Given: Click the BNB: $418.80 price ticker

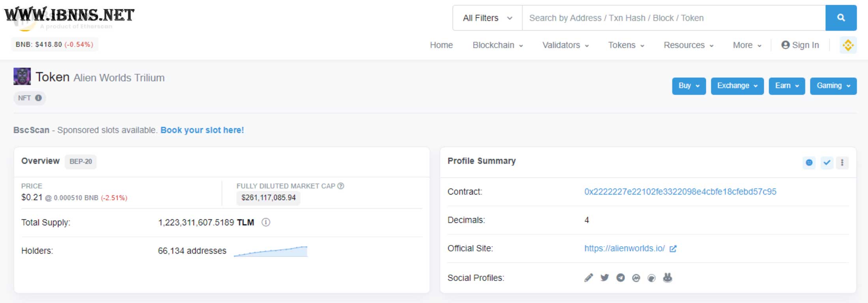Looking at the screenshot, I should click(x=54, y=44).
